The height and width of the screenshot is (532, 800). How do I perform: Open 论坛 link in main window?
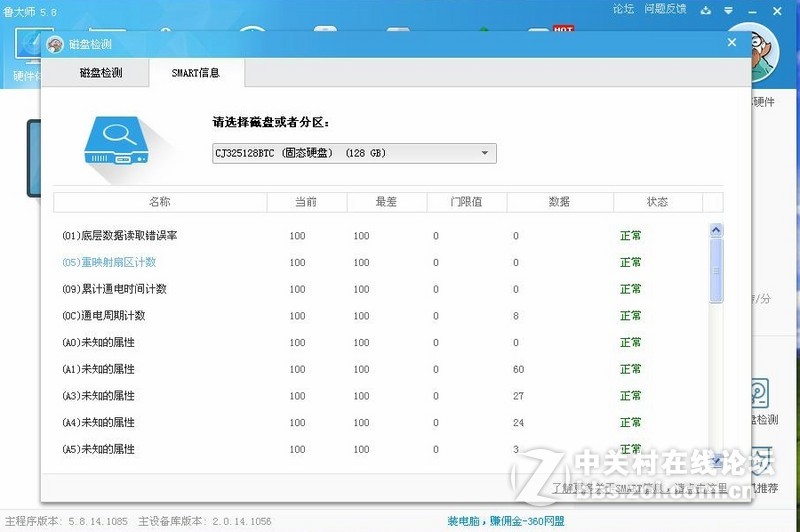click(x=623, y=9)
